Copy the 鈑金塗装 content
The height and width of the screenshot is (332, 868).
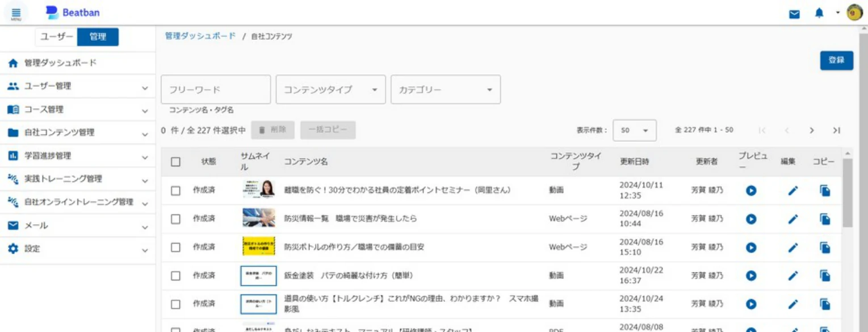click(x=825, y=276)
